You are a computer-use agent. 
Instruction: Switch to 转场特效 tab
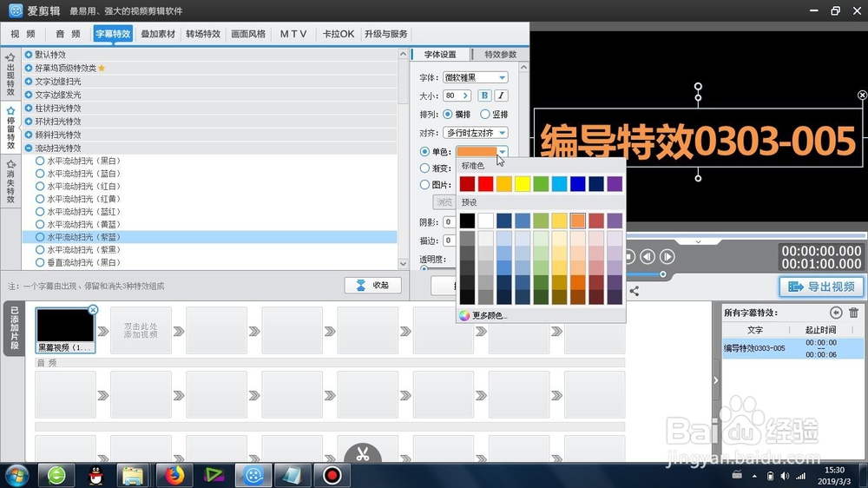[203, 34]
